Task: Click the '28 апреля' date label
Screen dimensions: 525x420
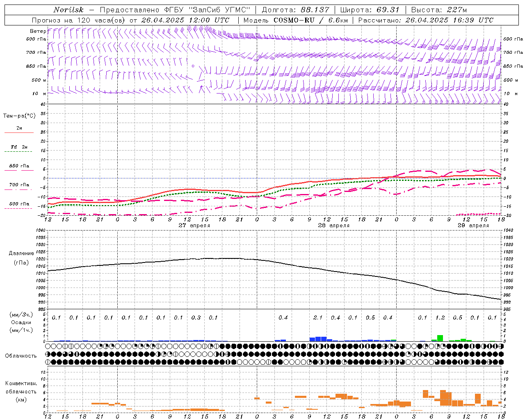Action: coord(333,226)
